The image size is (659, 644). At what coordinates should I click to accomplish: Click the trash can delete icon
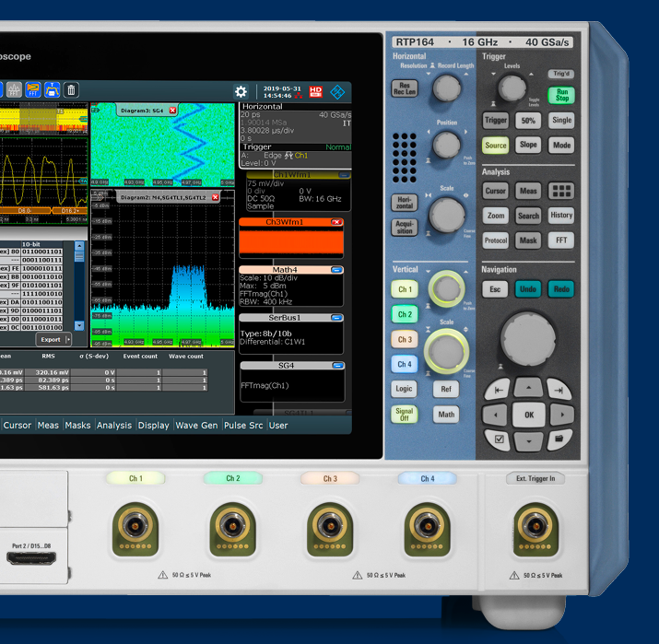(72, 90)
